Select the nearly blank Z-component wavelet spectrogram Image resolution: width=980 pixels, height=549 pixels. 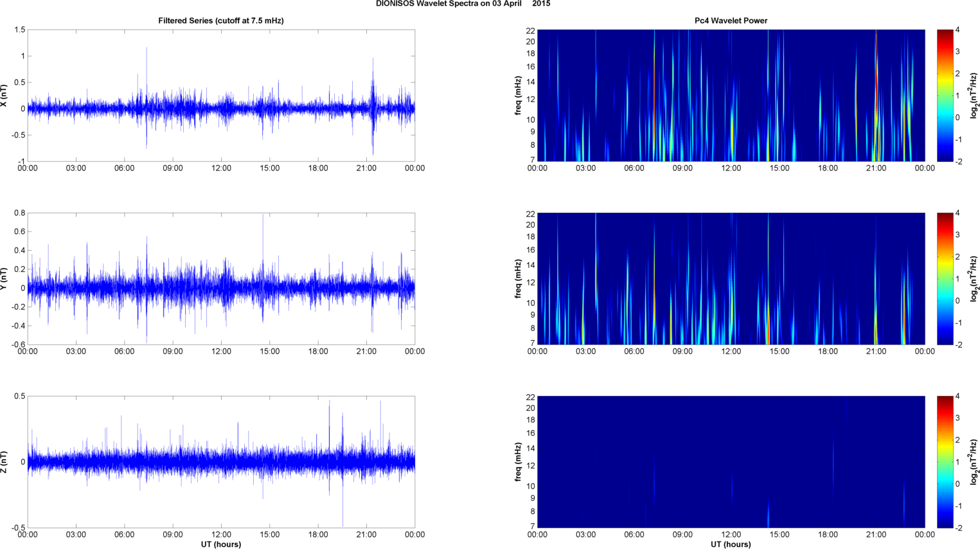pyautogui.click(x=731, y=462)
